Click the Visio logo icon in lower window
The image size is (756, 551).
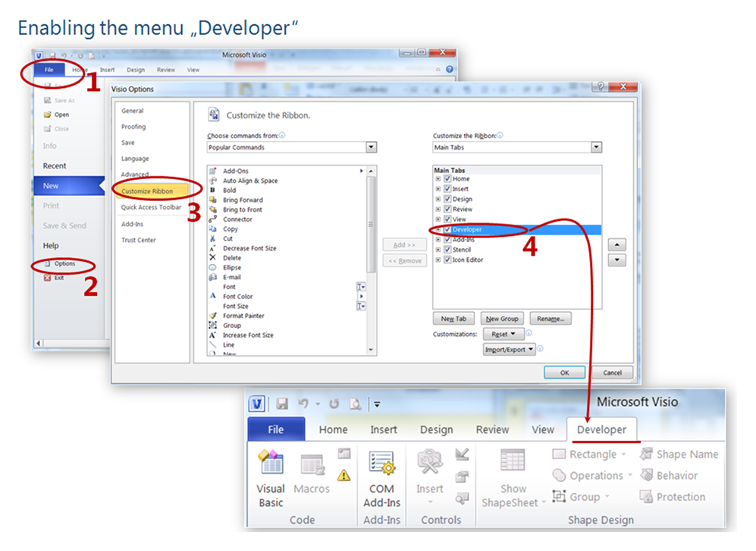tap(257, 403)
